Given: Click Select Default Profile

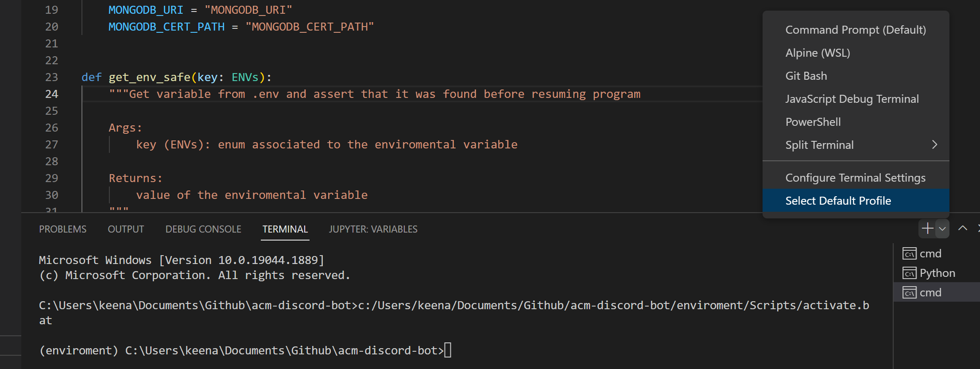Looking at the screenshot, I should (838, 201).
